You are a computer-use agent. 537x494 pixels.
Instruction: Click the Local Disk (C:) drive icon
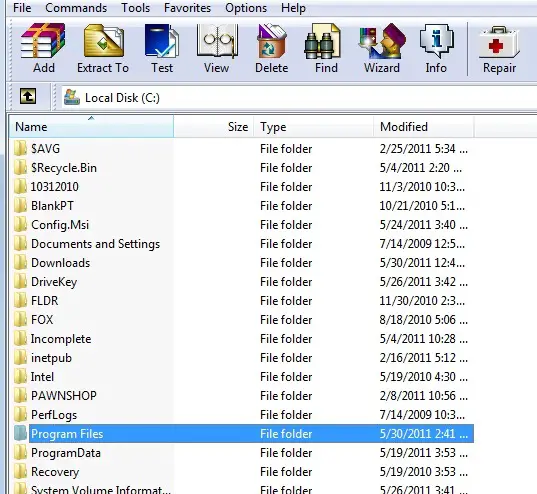[72, 98]
